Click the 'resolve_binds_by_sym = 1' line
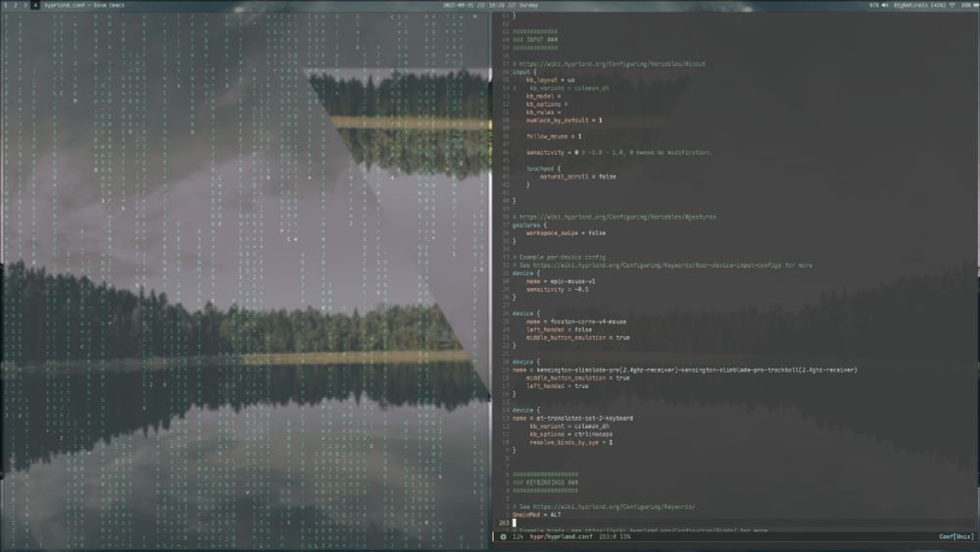The image size is (980, 552). point(570,442)
